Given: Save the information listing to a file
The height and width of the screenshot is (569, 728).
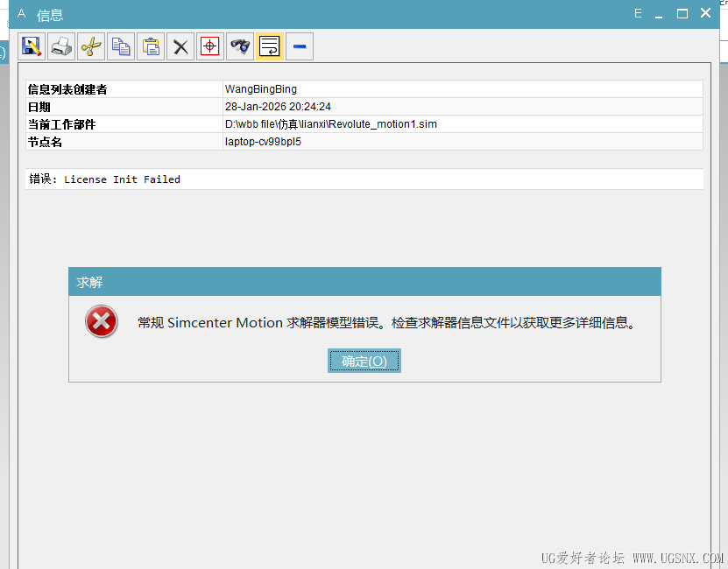Looking at the screenshot, I should pyautogui.click(x=32, y=46).
